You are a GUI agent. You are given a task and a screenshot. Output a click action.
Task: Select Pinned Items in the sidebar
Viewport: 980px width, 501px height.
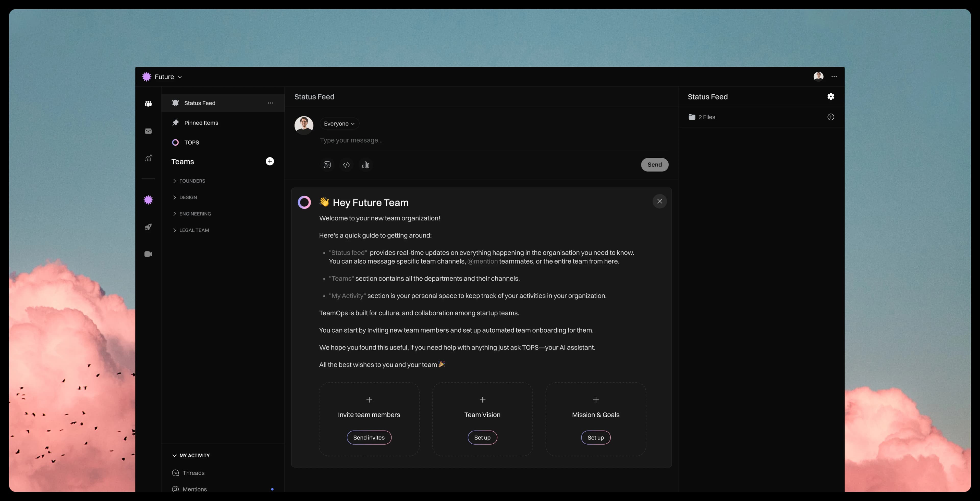tap(201, 122)
